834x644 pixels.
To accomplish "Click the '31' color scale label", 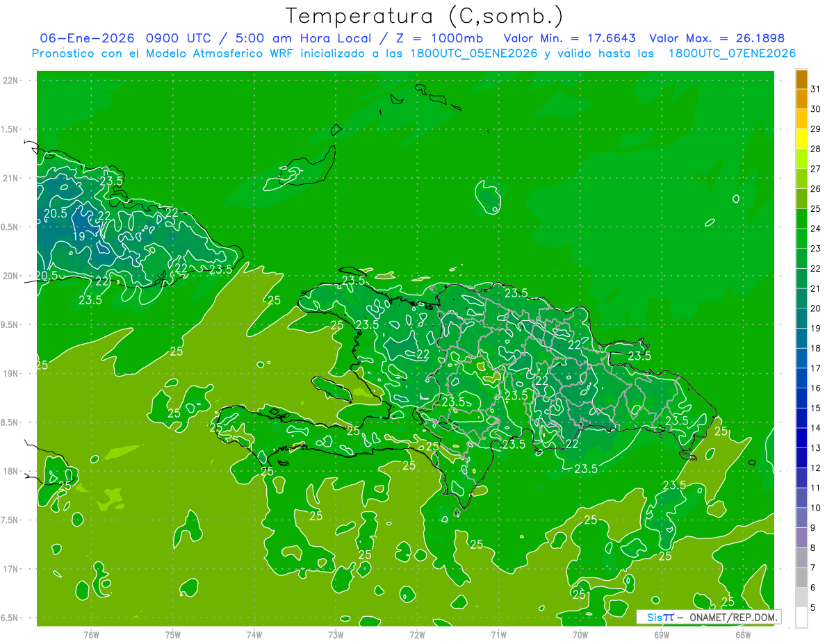I will [x=815, y=89].
